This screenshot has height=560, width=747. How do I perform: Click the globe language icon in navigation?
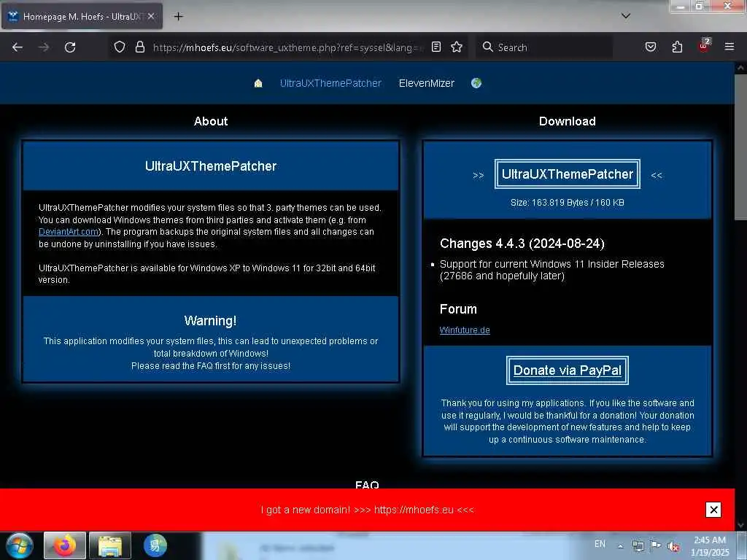476,83
